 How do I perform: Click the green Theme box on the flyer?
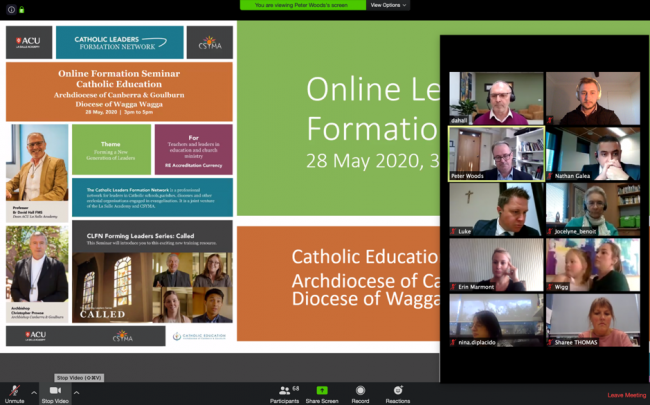click(112, 149)
